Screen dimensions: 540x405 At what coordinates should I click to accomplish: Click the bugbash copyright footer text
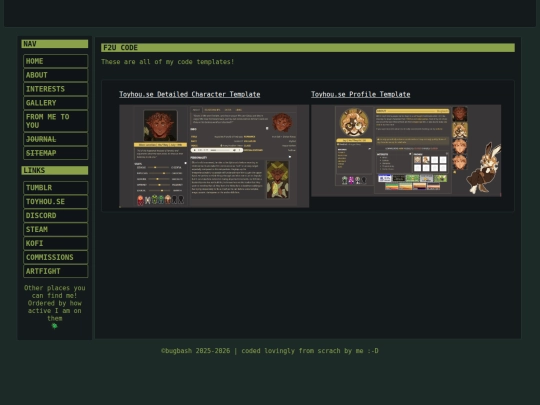point(270,351)
